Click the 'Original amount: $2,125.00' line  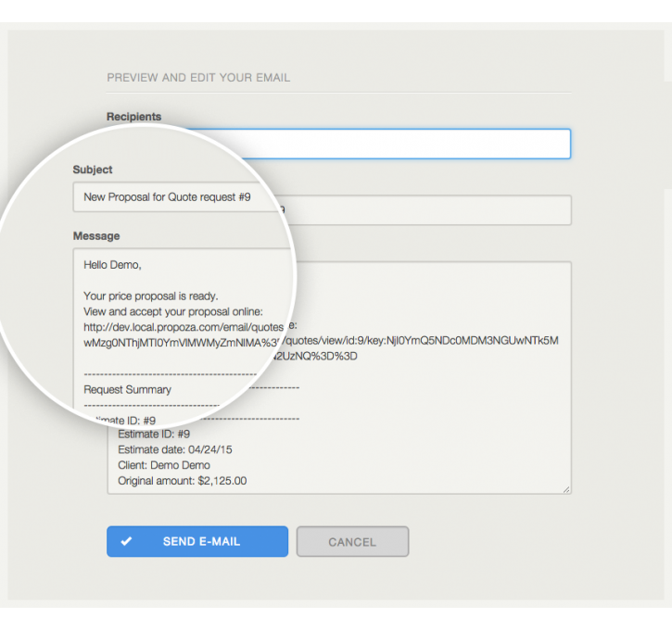[x=183, y=481]
